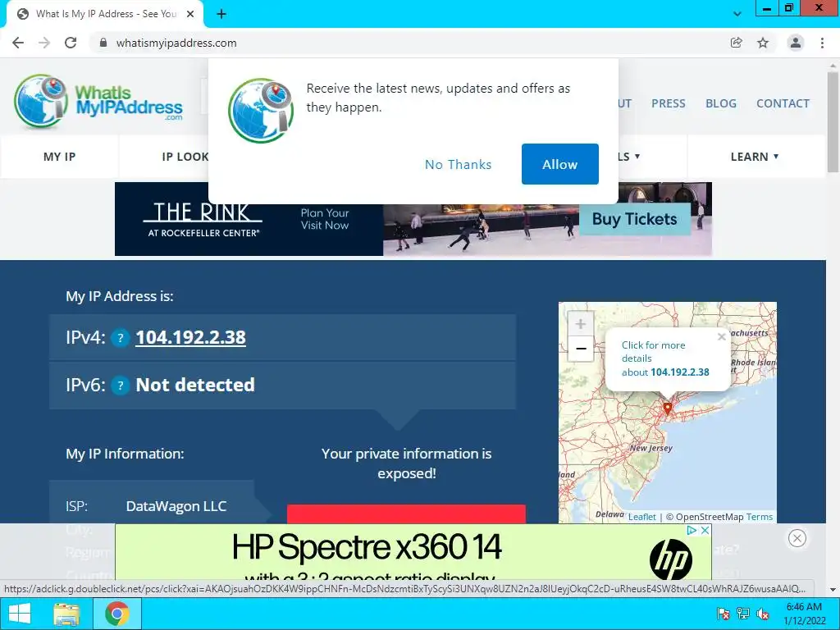Image resolution: width=840 pixels, height=630 pixels.
Task: Open the Windows Start menu
Action: [x=20, y=614]
